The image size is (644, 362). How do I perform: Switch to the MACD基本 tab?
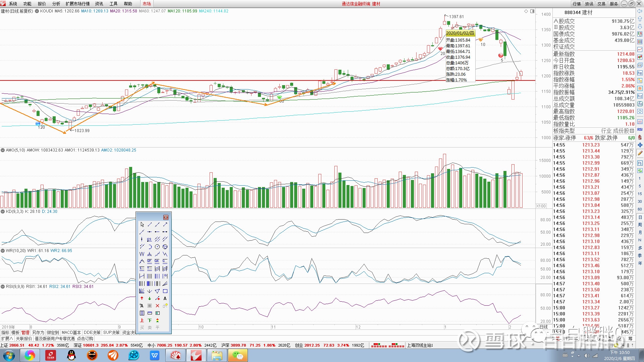pos(71,333)
